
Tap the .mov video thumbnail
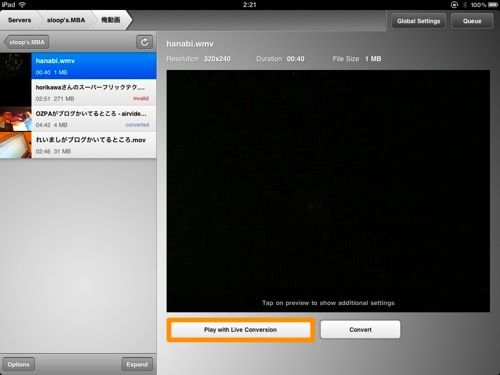[16, 145]
